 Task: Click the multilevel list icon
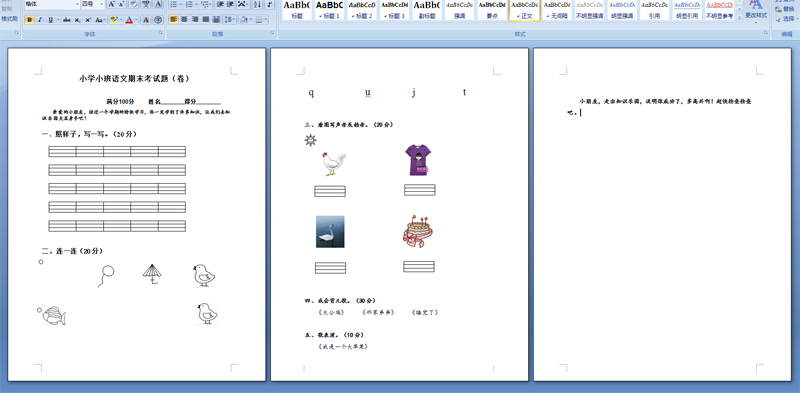[x=206, y=4]
